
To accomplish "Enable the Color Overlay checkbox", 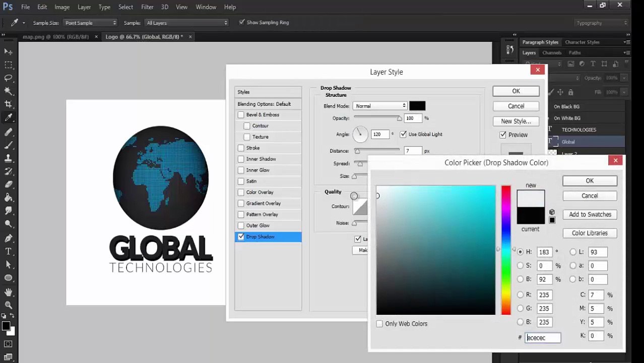I will point(241,193).
